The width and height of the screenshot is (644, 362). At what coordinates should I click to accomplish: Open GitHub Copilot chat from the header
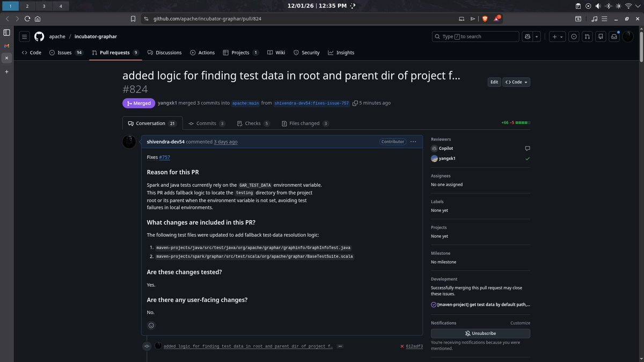click(x=527, y=36)
